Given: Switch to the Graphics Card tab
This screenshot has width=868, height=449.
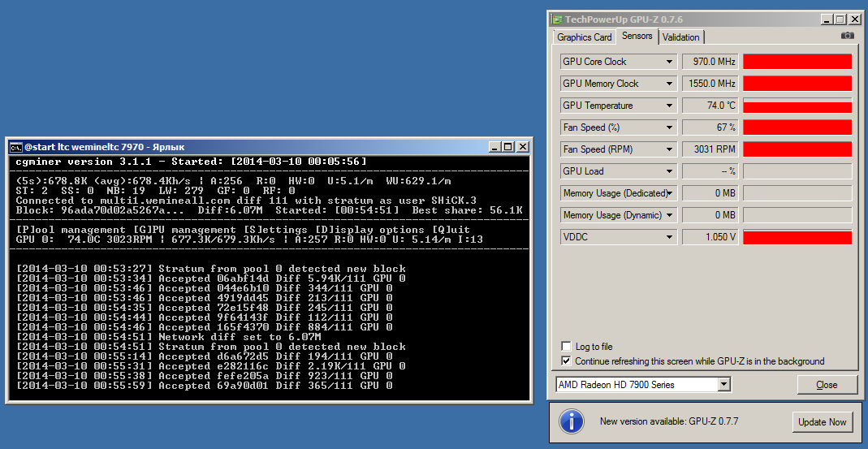Looking at the screenshot, I should tap(584, 37).
